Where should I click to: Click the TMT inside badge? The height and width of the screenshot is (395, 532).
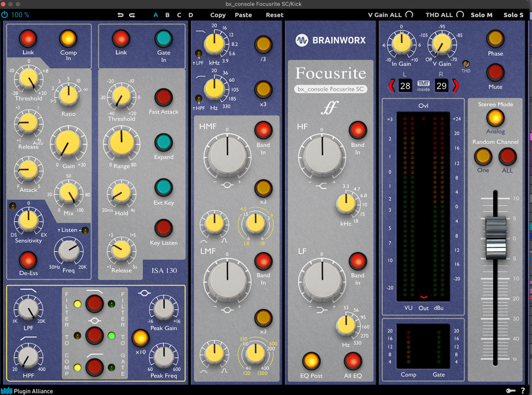coord(423,86)
